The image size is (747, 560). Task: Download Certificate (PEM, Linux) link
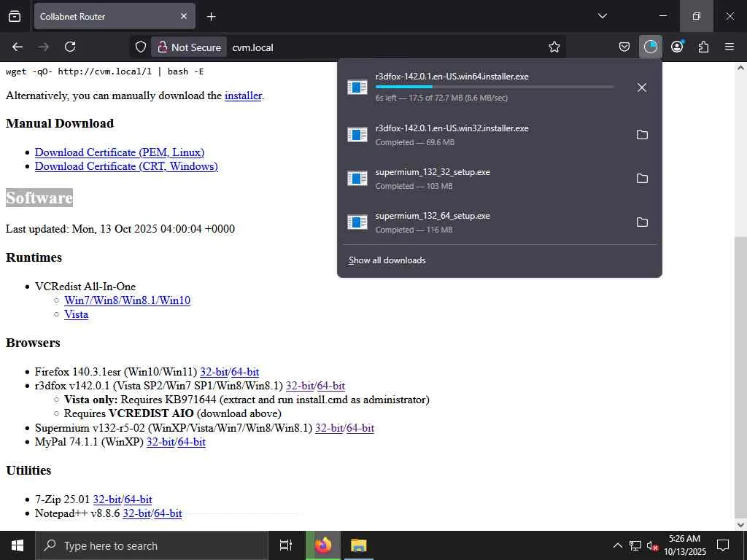[x=120, y=152]
